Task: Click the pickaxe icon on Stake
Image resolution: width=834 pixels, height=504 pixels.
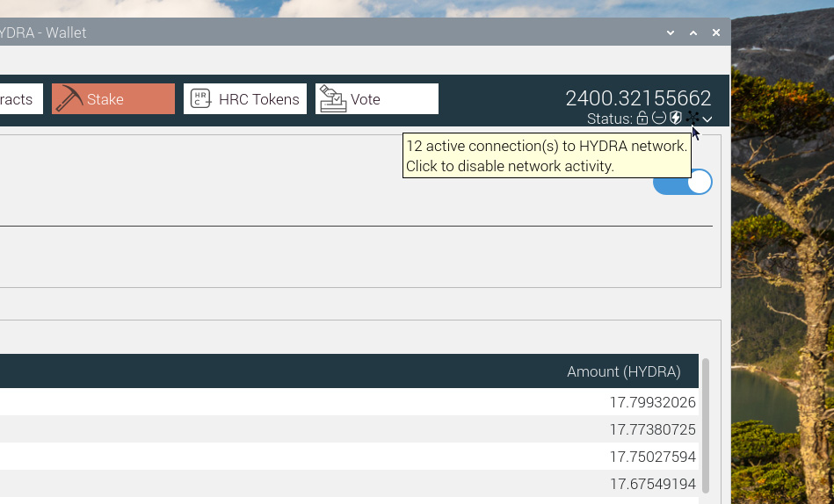Action: 69,99
